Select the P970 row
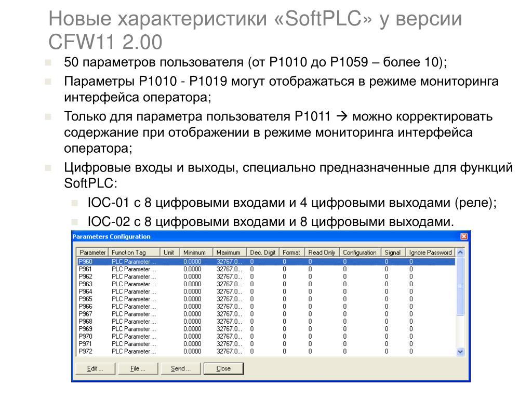Screen dimensions: 532x399 pyautogui.click(x=267, y=336)
